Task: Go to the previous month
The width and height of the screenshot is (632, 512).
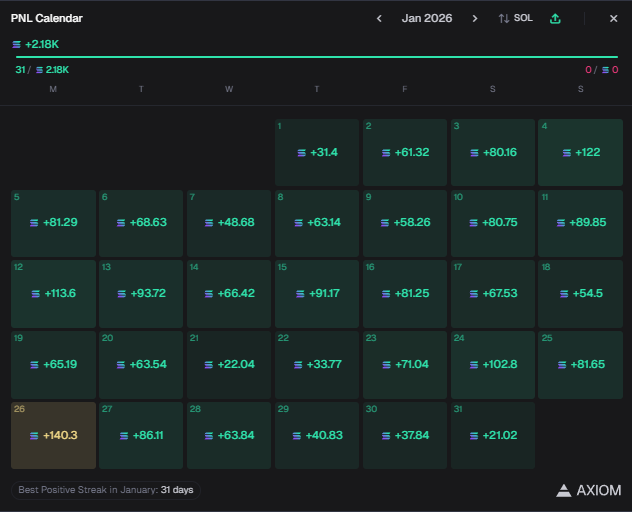Action: pos(379,19)
